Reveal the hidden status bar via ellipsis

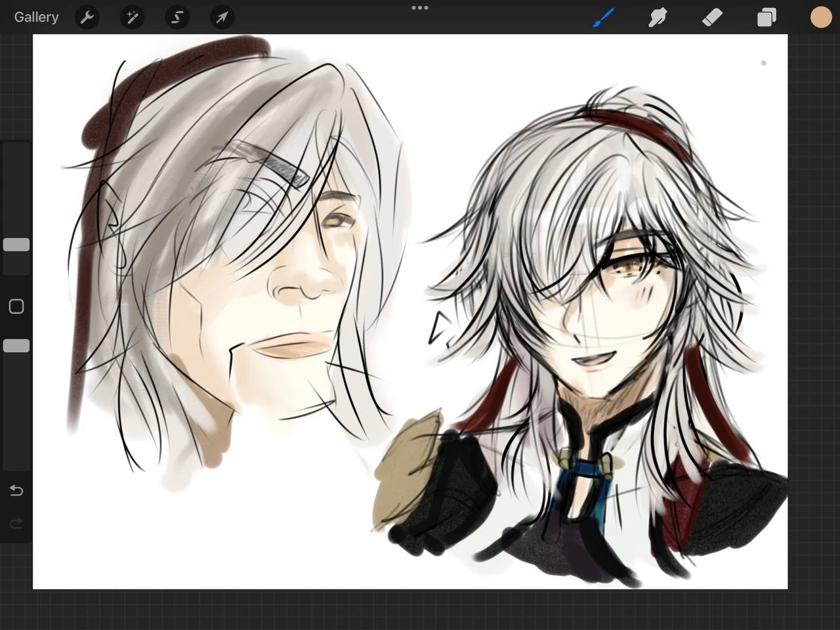(x=419, y=8)
